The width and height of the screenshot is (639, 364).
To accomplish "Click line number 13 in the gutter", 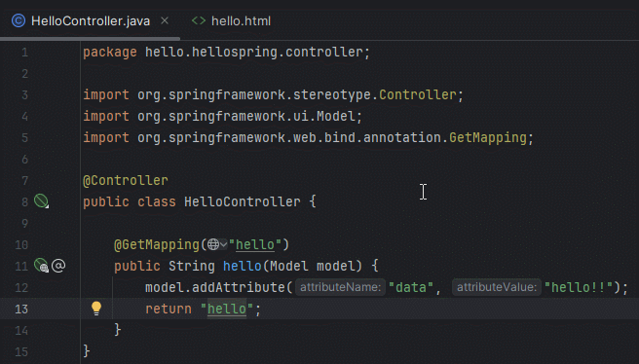I will [x=21, y=309].
